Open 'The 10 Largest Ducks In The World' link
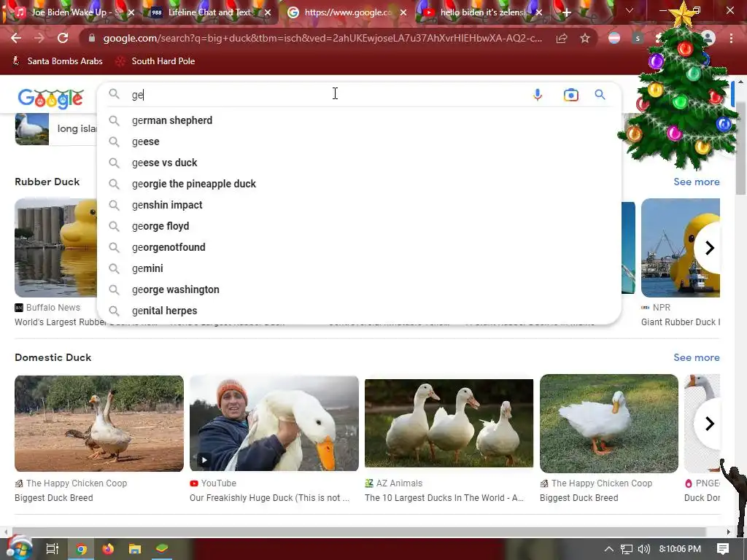Image resolution: width=747 pixels, height=560 pixels. click(444, 497)
